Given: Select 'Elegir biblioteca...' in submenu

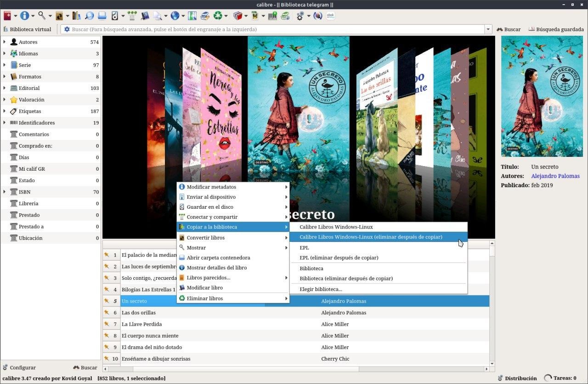Looking at the screenshot, I should pos(321,289).
